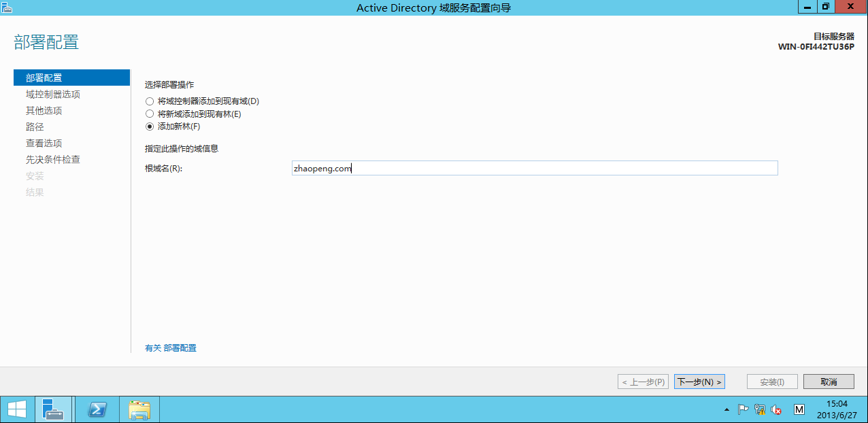Screen dimensions: 868x423
Task: Click the input method M indicator
Action: click(799, 409)
